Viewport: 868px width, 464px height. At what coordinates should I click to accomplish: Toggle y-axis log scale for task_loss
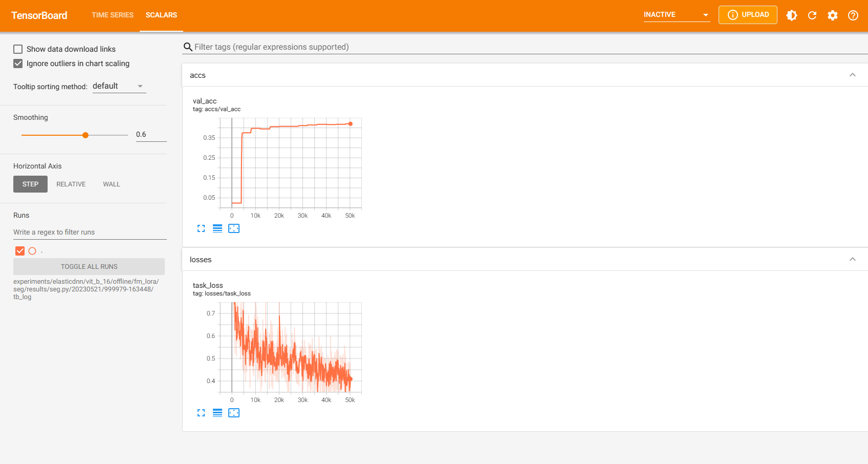218,413
